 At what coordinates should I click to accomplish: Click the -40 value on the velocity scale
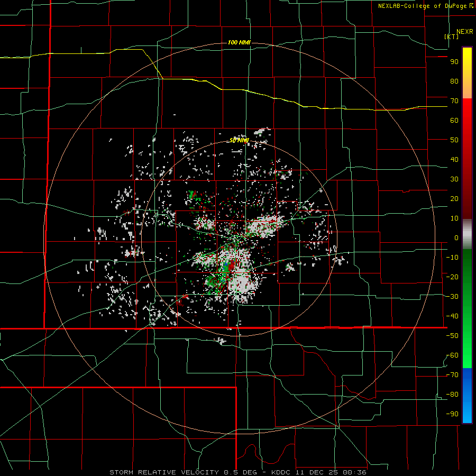(452, 316)
